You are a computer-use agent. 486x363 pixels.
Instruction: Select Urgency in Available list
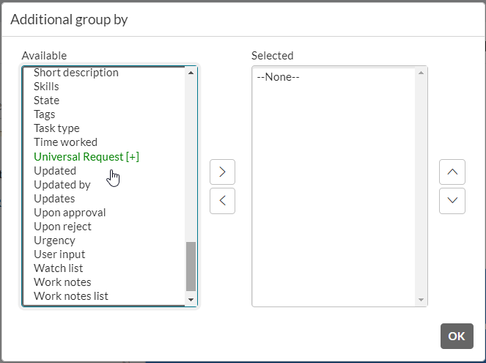55,240
